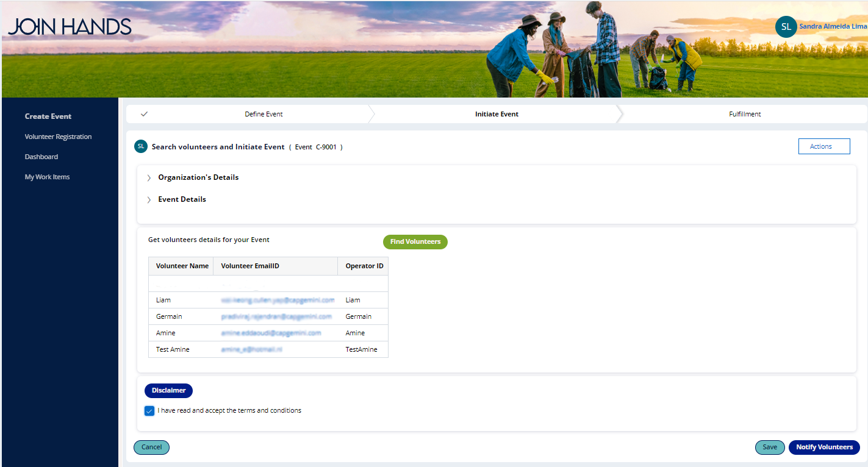Sort by Operator ID column header

tap(364, 266)
